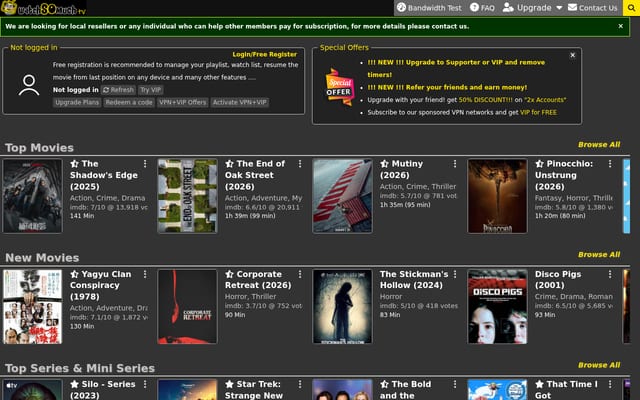This screenshot has width=640, height=400.
Task: Click the 50% DISCOUNT link
Action: (485, 100)
